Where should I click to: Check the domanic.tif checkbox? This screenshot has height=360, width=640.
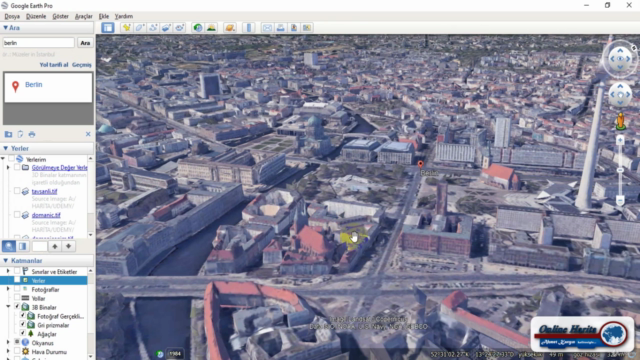[x=17, y=214]
